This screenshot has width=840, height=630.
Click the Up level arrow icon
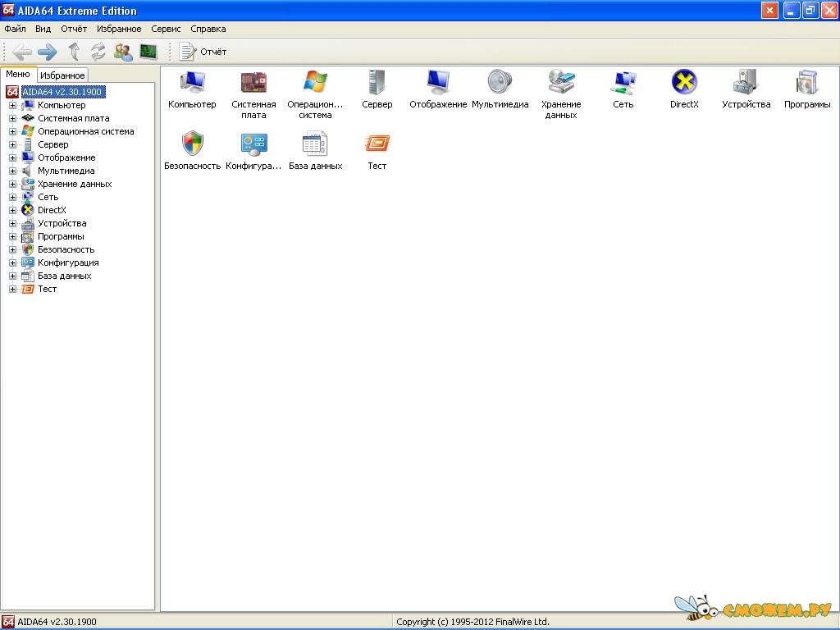click(74, 52)
